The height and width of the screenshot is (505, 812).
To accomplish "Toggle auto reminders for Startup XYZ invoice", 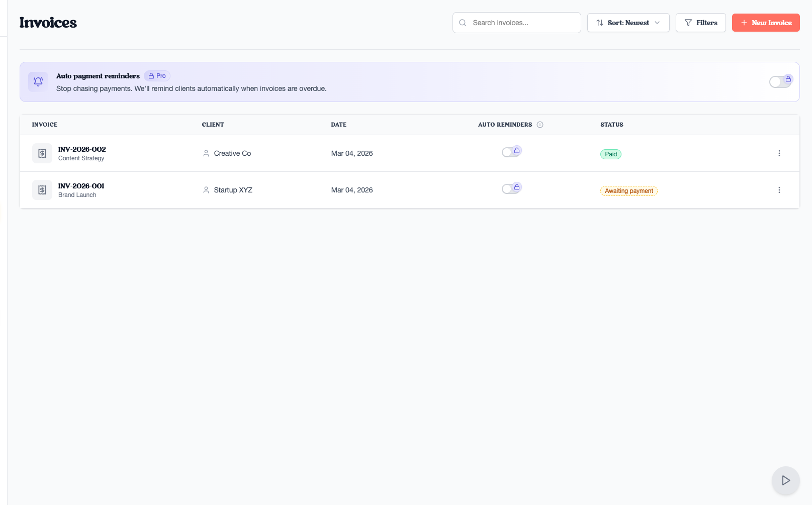I will pos(510,189).
